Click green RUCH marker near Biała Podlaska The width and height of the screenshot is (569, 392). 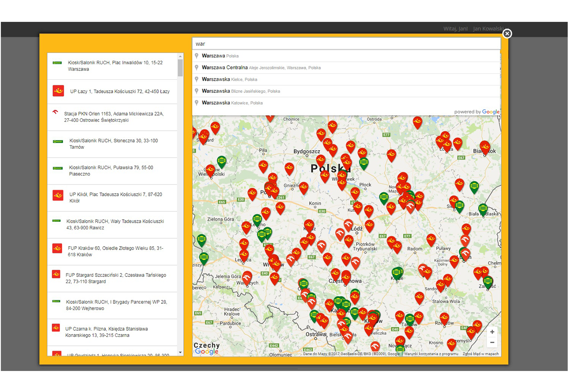[x=483, y=209]
